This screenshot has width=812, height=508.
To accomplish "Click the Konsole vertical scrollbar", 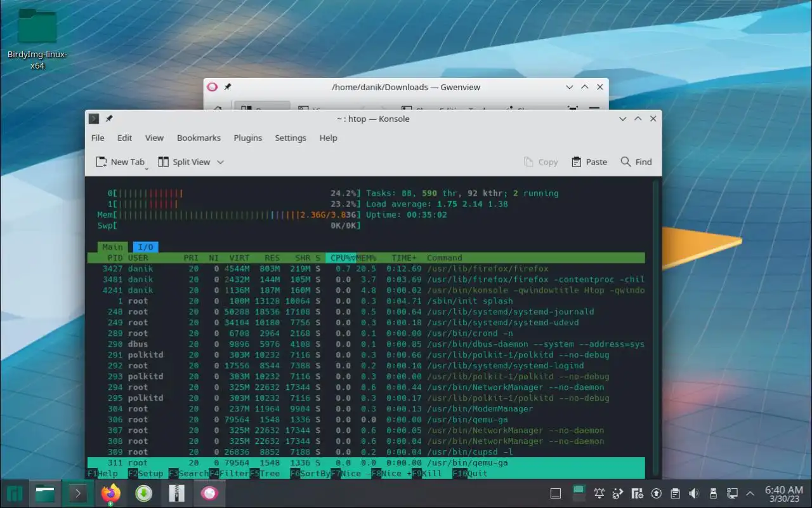I will (x=656, y=327).
